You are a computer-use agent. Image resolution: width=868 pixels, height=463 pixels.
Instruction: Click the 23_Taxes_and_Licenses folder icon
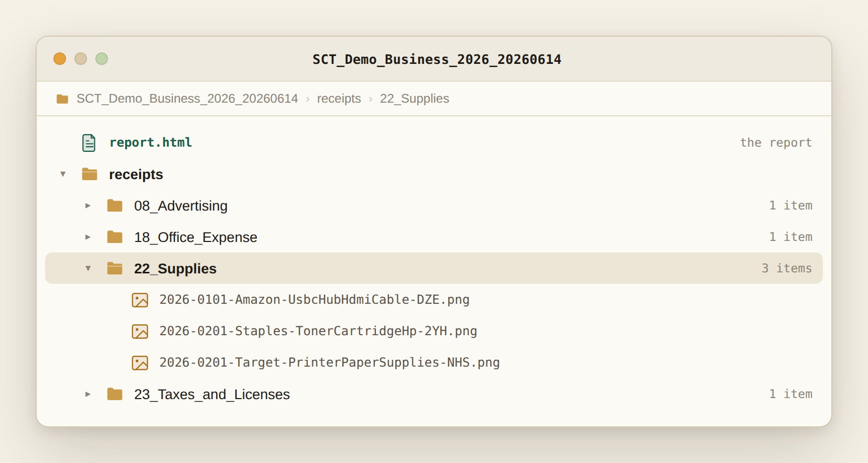(x=115, y=394)
